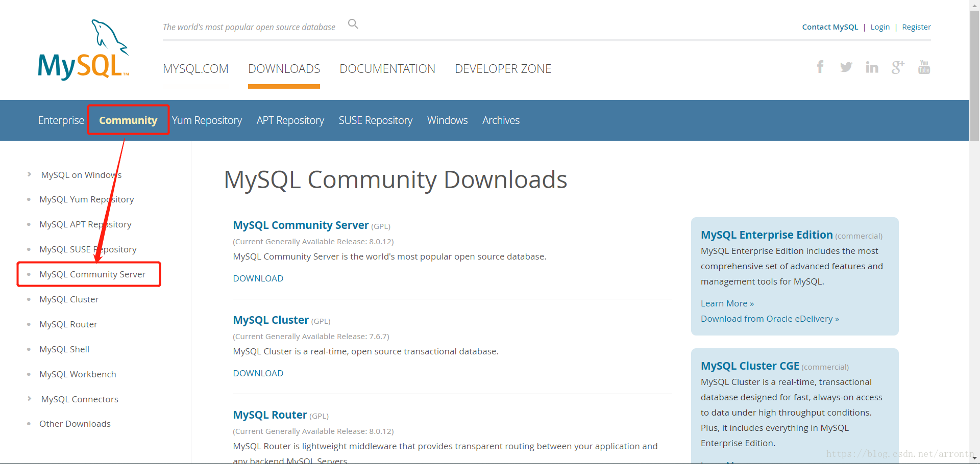Viewport: 980px width, 464px height.
Task: Open SUSE Repository tab
Action: point(375,120)
